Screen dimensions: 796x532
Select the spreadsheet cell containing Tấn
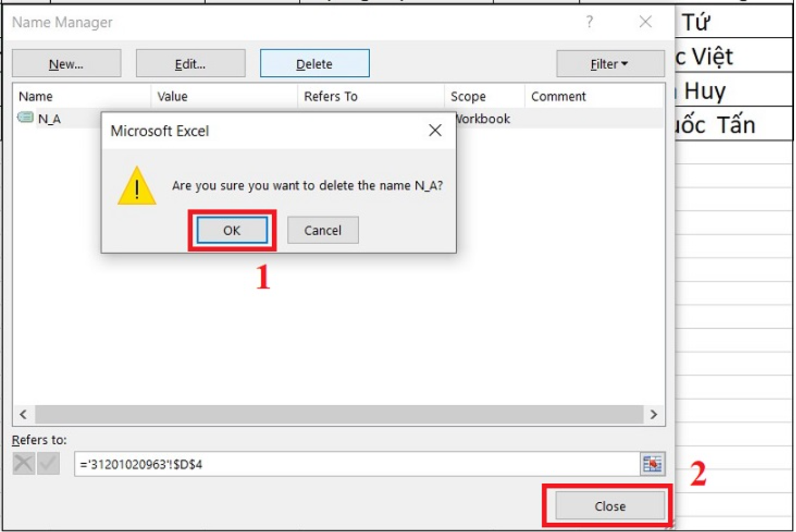pos(734,124)
